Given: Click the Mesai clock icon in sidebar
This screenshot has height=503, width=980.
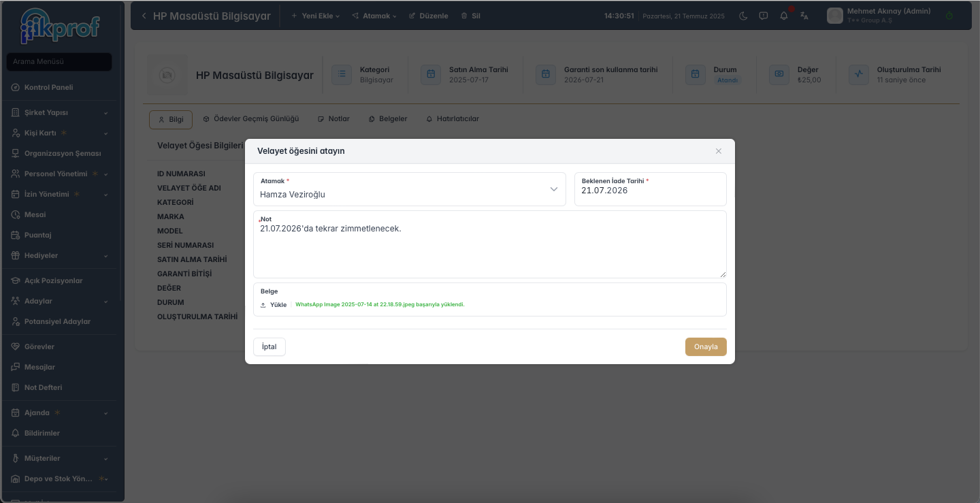Looking at the screenshot, I should click(x=16, y=214).
